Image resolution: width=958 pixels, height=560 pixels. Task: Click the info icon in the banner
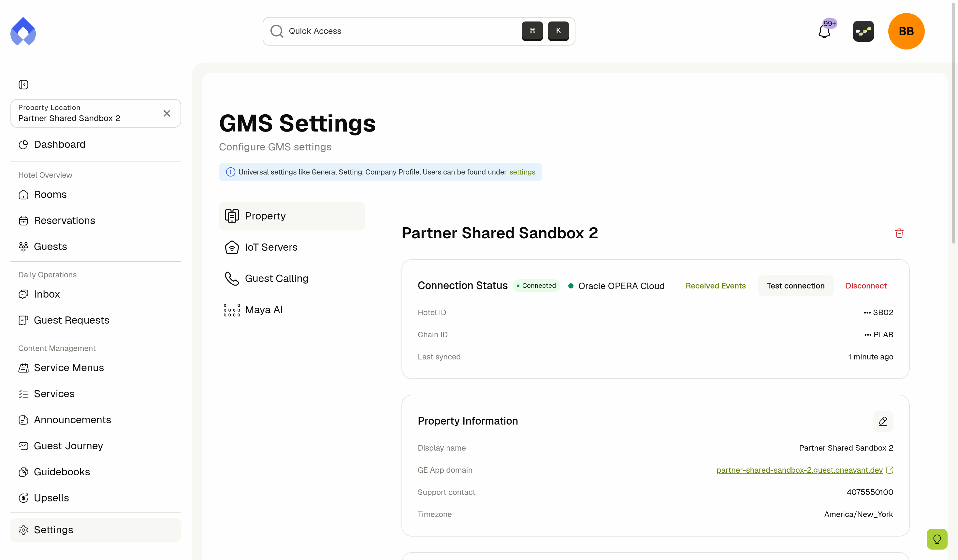(x=230, y=172)
